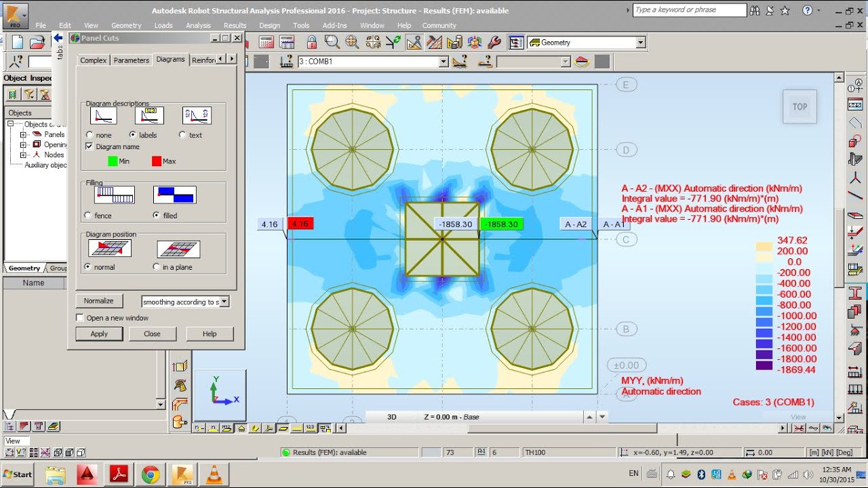Open the Analysis menu
The image size is (868, 488).
[x=198, y=26]
